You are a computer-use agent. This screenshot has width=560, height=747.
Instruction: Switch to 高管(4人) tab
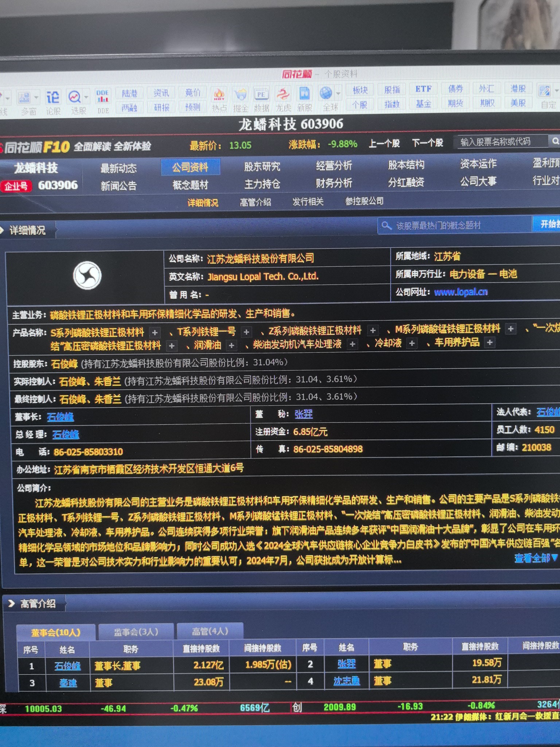pos(210,631)
